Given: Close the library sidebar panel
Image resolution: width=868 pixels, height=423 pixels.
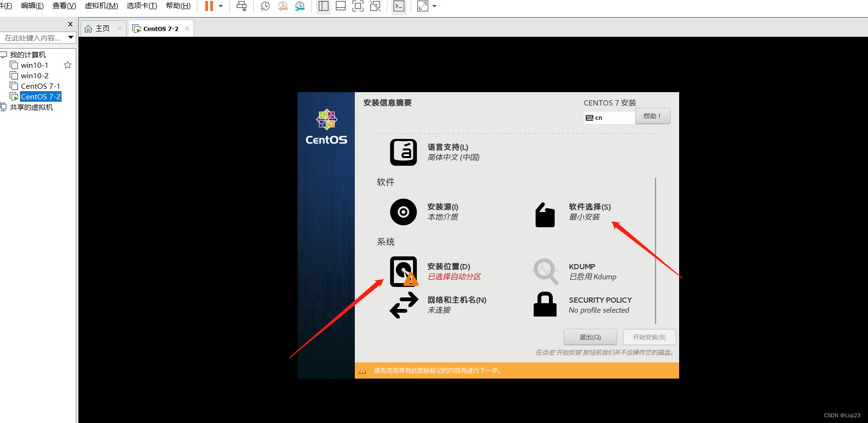Looking at the screenshot, I should [70, 24].
